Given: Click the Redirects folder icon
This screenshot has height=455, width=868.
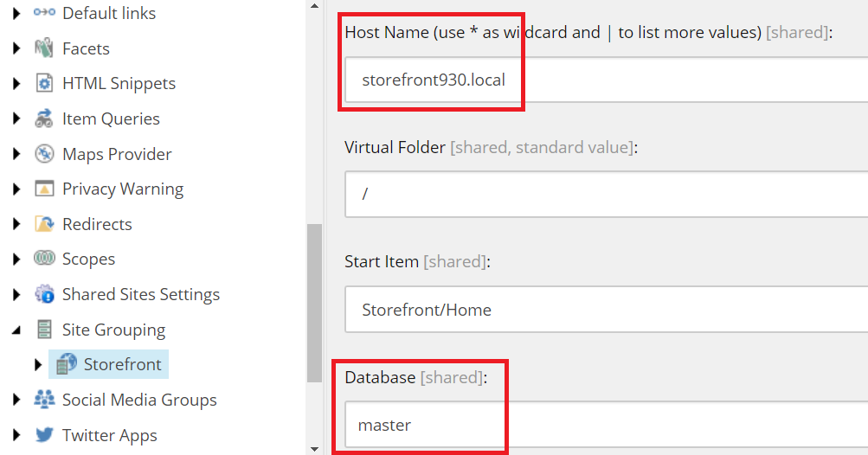Looking at the screenshot, I should pos(44,225).
